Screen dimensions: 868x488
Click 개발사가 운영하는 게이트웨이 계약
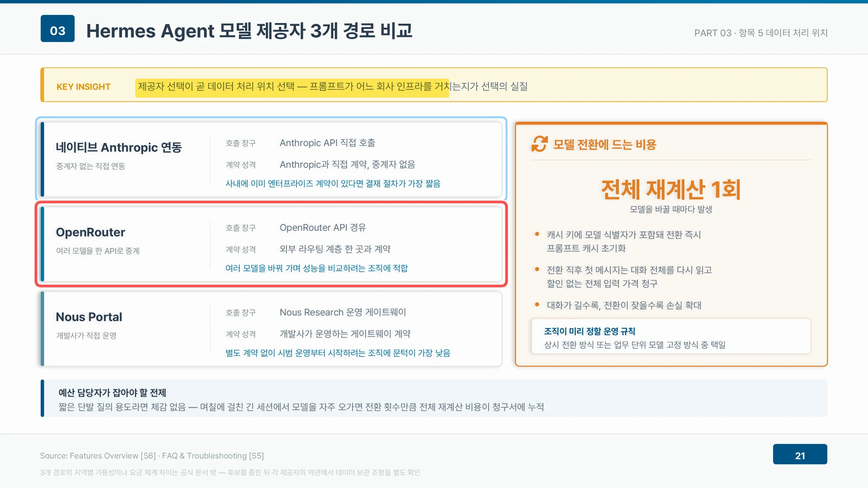click(345, 334)
